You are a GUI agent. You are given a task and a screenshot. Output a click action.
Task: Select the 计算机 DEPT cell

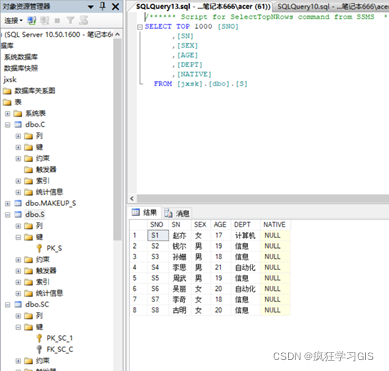coord(245,236)
